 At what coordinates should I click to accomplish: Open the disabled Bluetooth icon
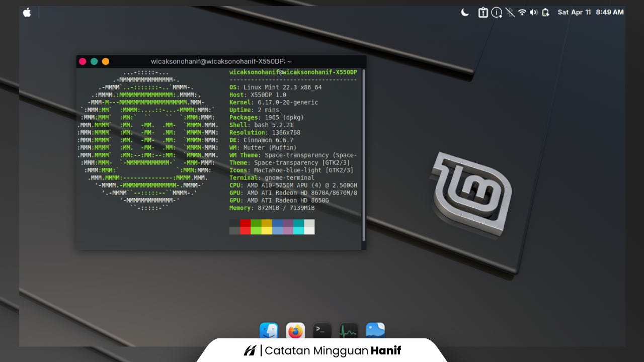(510, 13)
